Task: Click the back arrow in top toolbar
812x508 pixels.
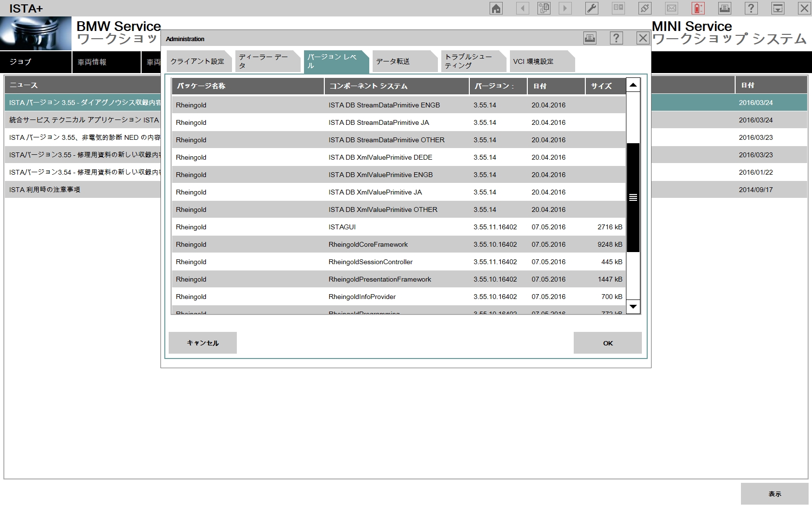Action: coord(522,8)
